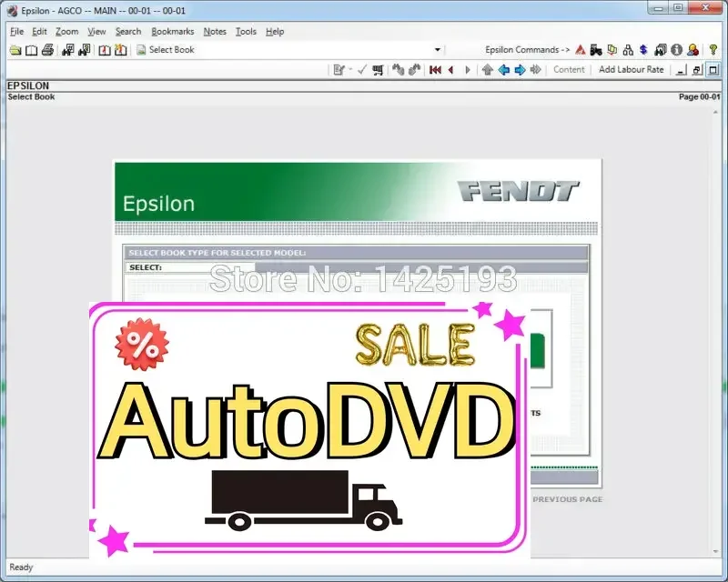Click the round information icon
Image resolution: width=728 pixels, height=582 pixels.
(x=676, y=50)
